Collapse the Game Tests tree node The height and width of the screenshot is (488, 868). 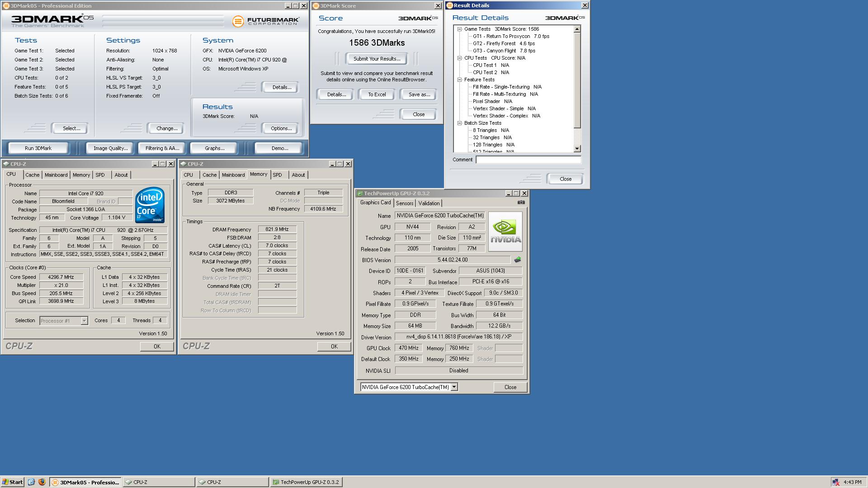tap(459, 29)
